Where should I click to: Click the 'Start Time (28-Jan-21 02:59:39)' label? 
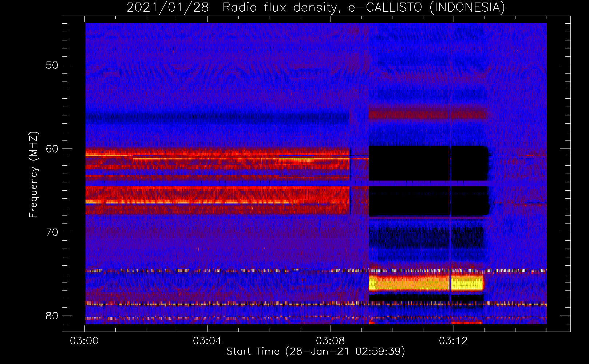(x=316, y=351)
